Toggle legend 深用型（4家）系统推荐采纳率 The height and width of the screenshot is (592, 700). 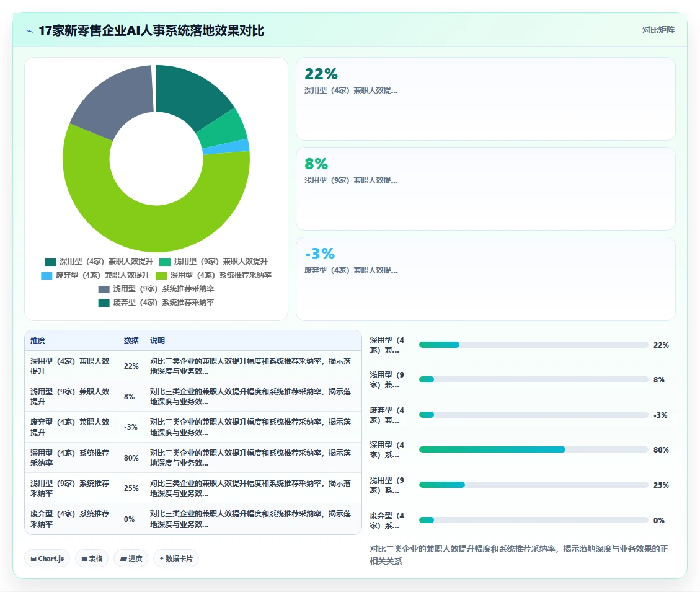213,275
